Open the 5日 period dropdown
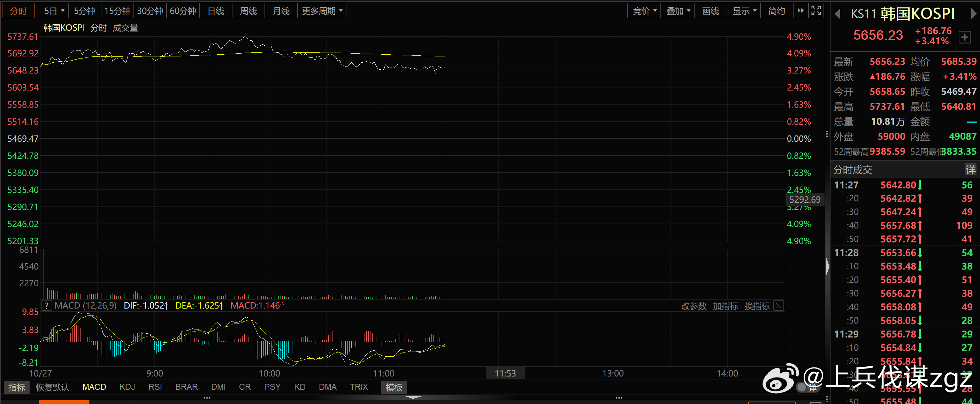 click(x=52, y=11)
